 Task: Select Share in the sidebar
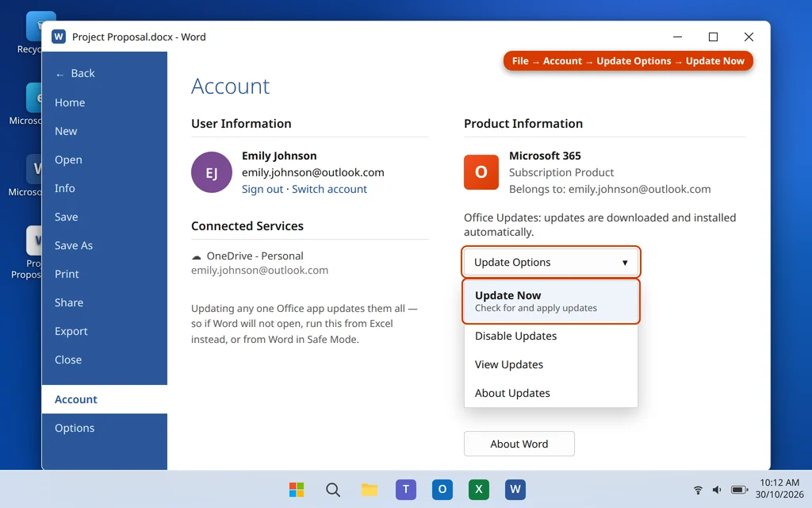104,302
